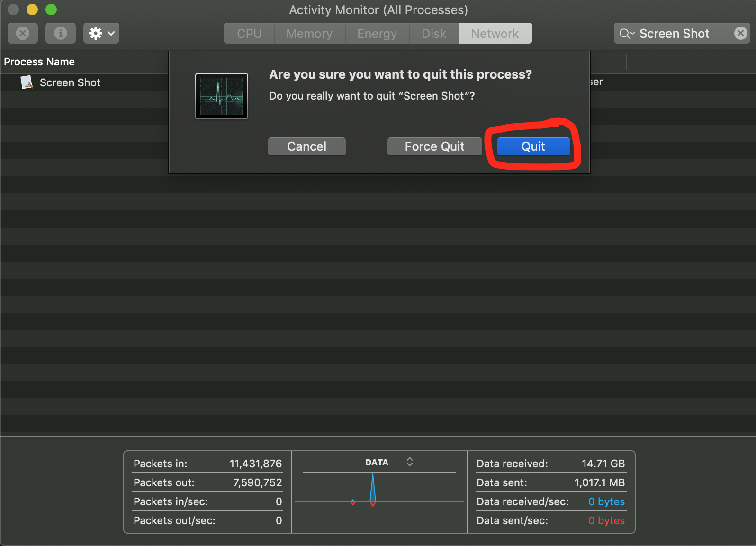This screenshot has width=756, height=546.
Task: Open the process info inspector icon
Action: [60, 33]
